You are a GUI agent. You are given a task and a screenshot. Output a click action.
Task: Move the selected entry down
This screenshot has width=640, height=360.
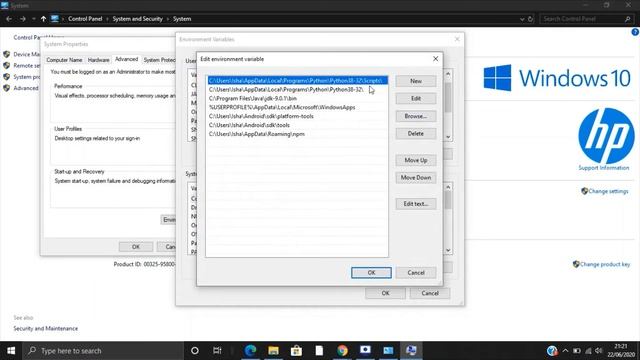pyautogui.click(x=416, y=178)
